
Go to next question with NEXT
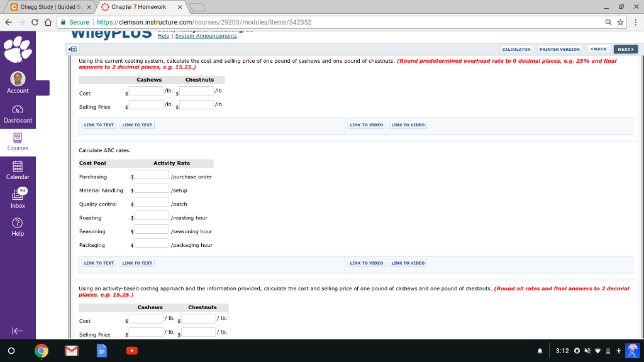pyautogui.click(x=626, y=49)
